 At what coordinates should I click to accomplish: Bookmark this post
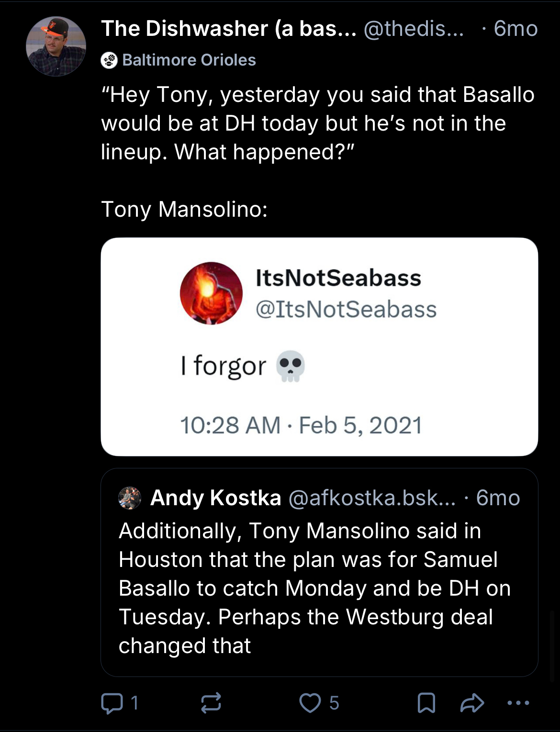coord(426,703)
